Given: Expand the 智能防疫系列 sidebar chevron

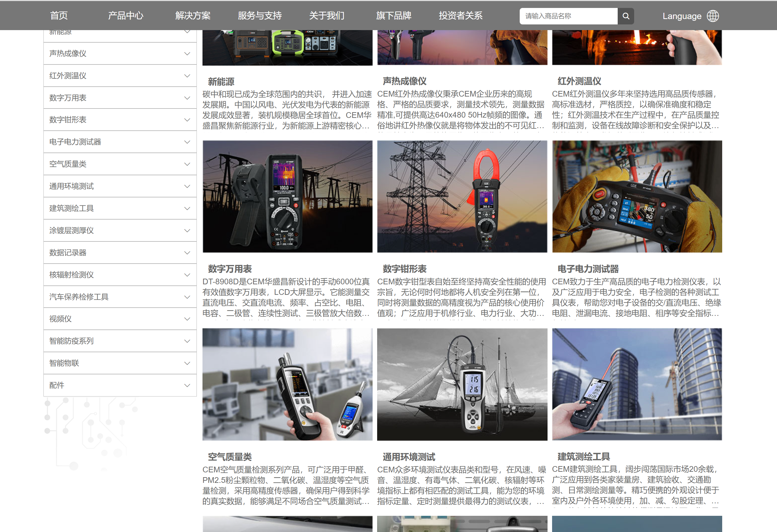Looking at the screenshot, I should click(x=187, y=341).
